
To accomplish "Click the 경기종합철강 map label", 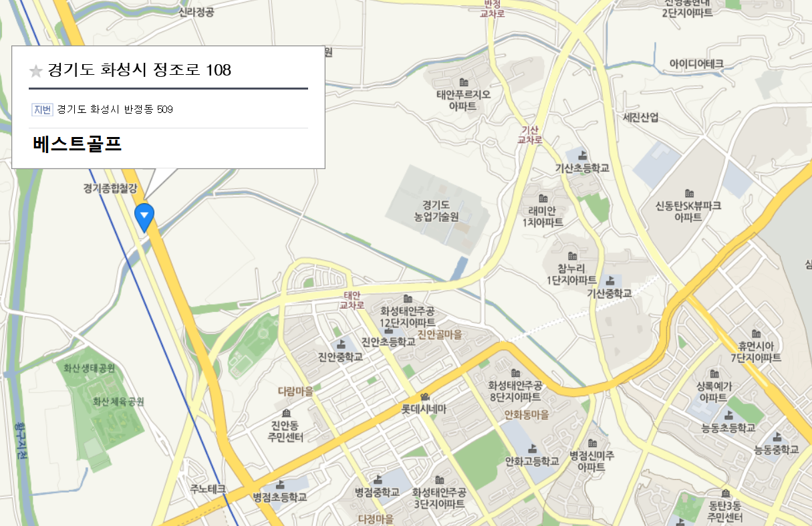I will click(110, 188).
